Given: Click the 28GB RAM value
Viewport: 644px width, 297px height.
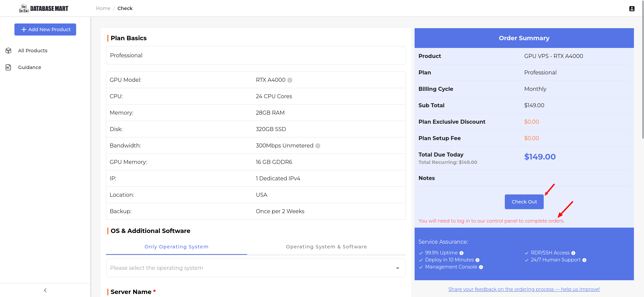Looking at the screenshot, I should pos(270,113).
